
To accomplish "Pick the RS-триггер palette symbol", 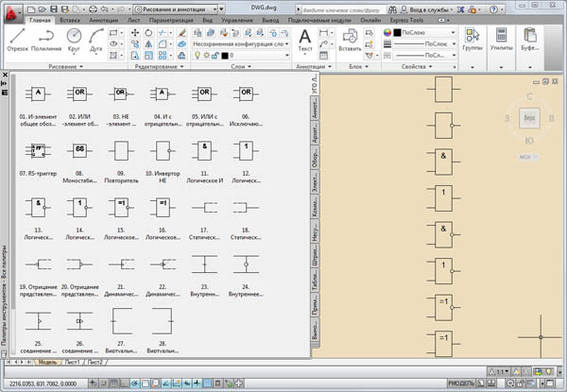I will (x=39, y=149).
